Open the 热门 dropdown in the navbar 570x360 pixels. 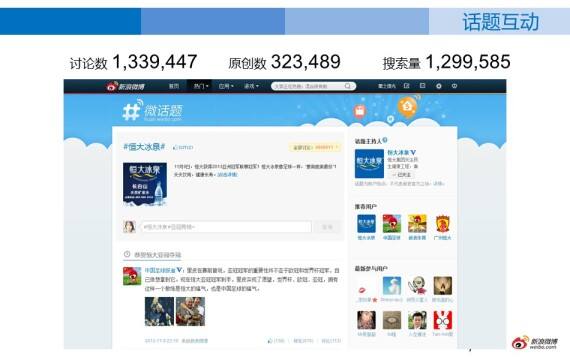tap(201, 86)
